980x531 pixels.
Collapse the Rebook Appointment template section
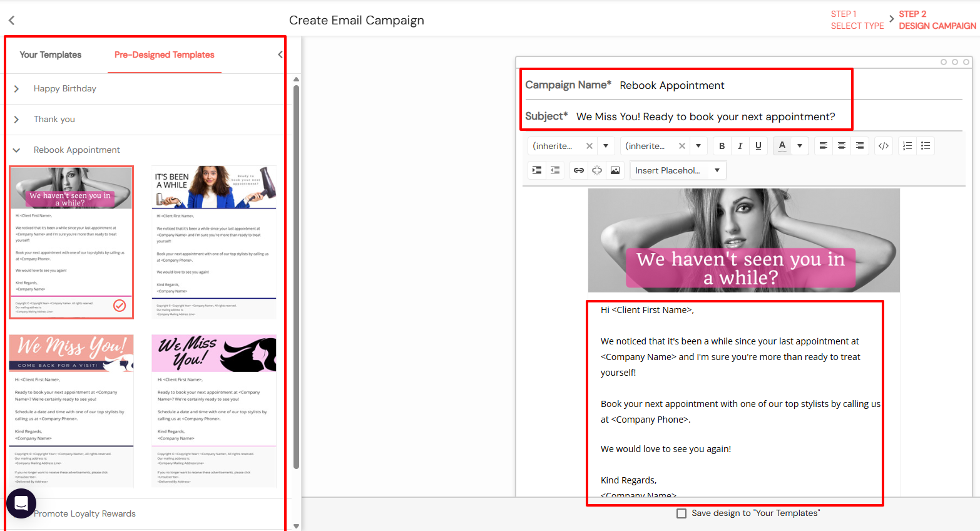(16, 150)
